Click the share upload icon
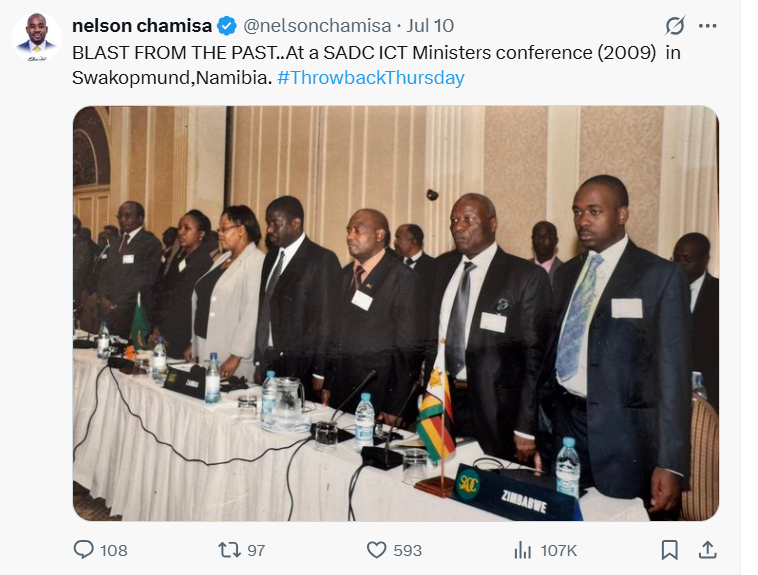758x575 pixels. click(707, 550)
